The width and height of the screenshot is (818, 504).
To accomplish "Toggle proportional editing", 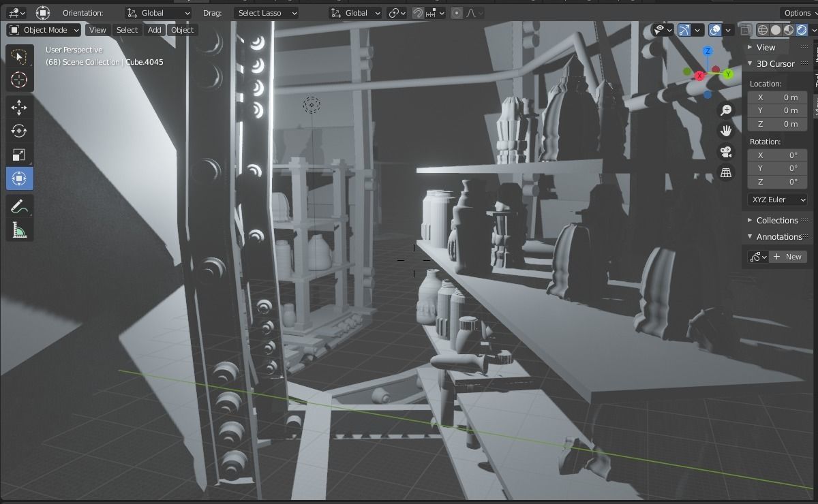I will 457,13.
